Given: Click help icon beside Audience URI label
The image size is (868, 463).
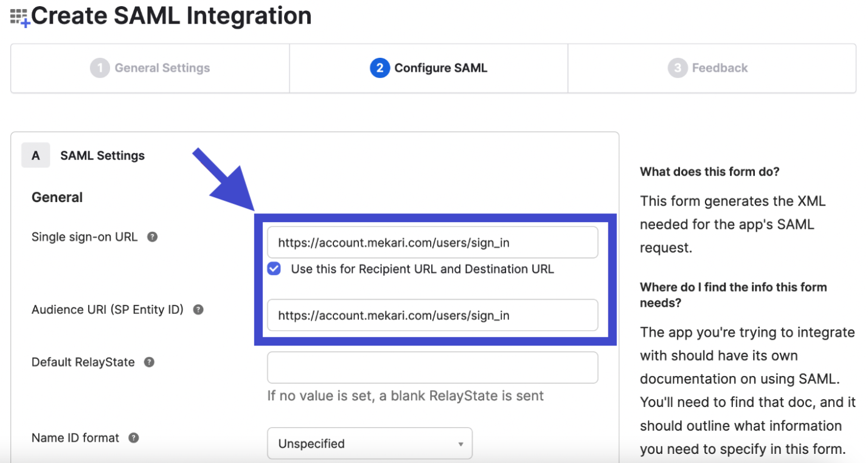Looking at the screenshot, I should pos(198,310).
